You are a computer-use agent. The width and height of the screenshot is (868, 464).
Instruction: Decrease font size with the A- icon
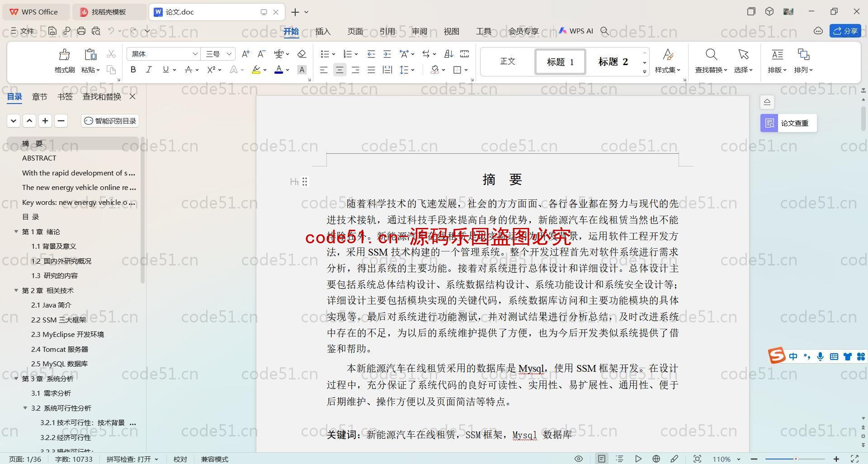coord(261,54)
